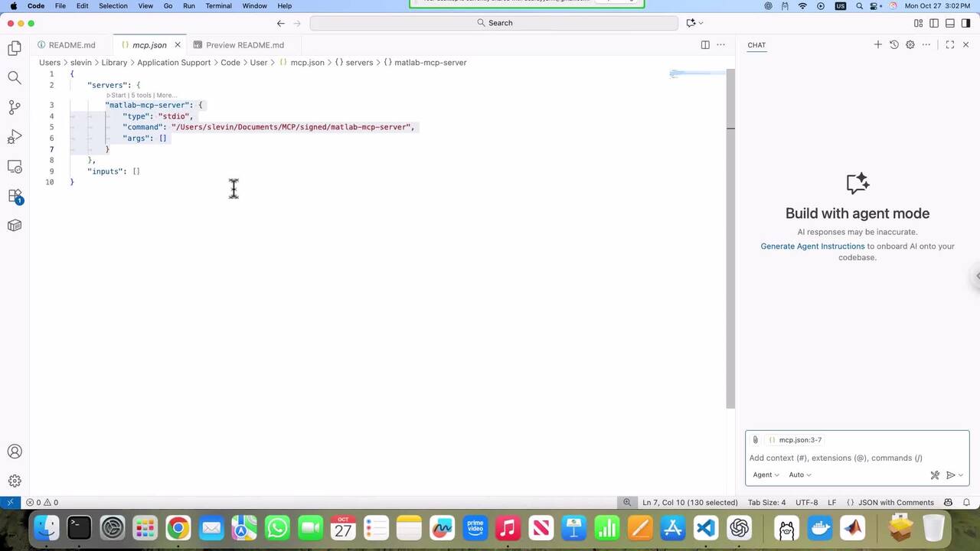This screenshot has height=551, width=980.
Task: Start a new chat with plus icon
Action: point(877,45)
